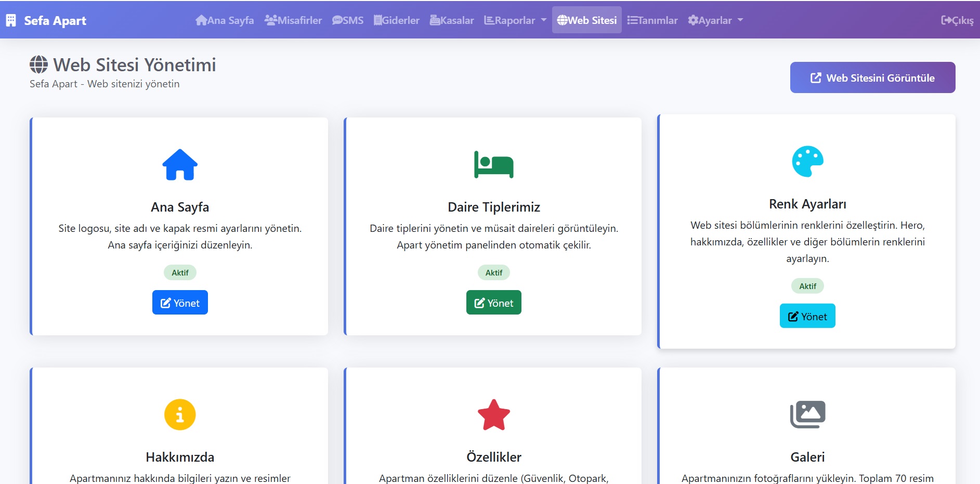
Task: Open Kasalar from the top navigation
Action: coord(452,20)
